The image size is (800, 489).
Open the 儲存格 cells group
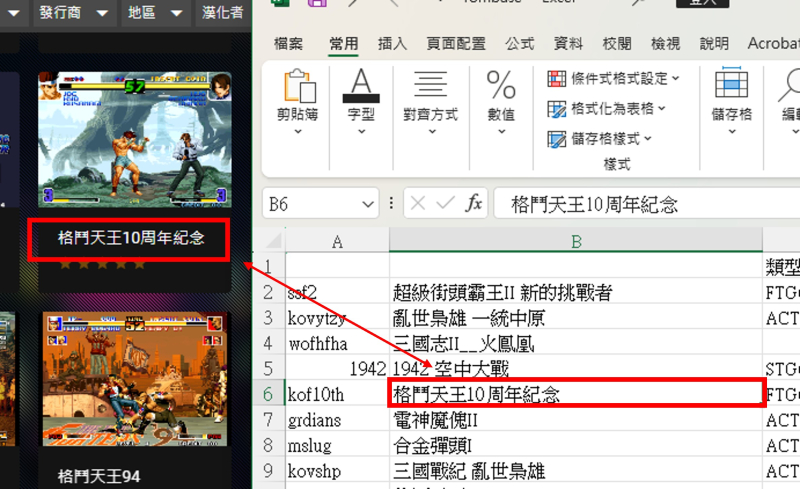pyautogui.click(x=732, y=102)
